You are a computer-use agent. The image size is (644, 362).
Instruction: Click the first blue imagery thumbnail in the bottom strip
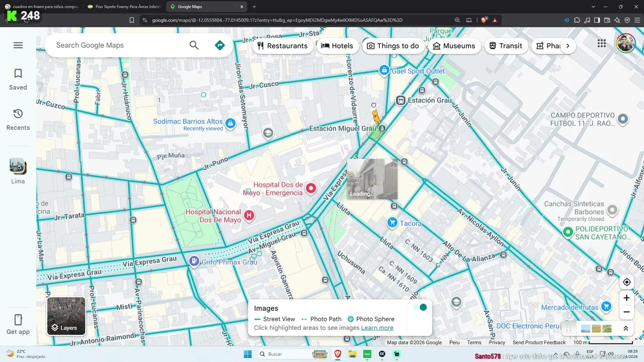coord(586,329)
